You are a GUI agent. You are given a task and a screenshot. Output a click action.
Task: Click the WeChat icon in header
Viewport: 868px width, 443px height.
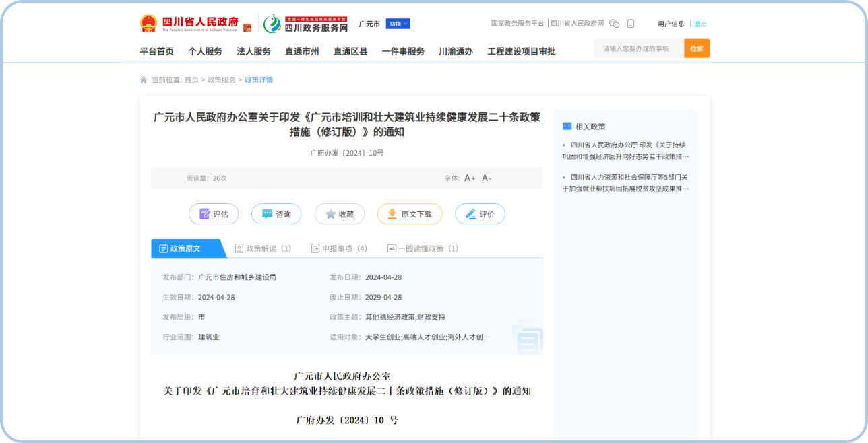click(614, 24)
